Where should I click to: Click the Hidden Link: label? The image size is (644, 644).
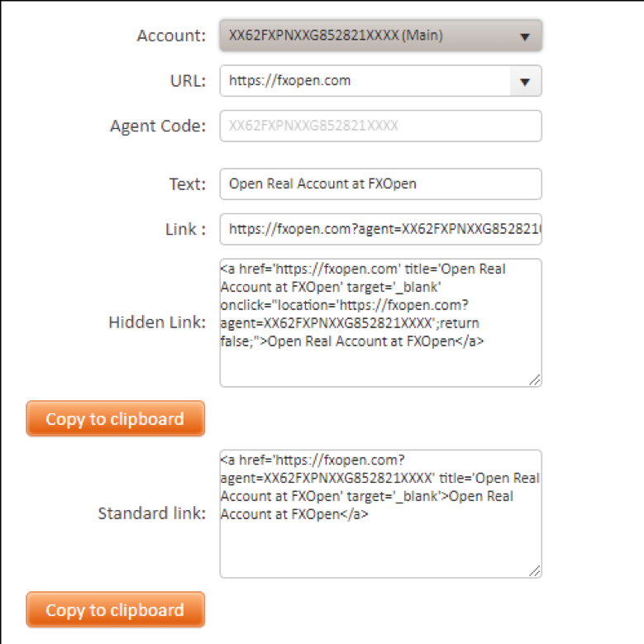pos(157,322)
